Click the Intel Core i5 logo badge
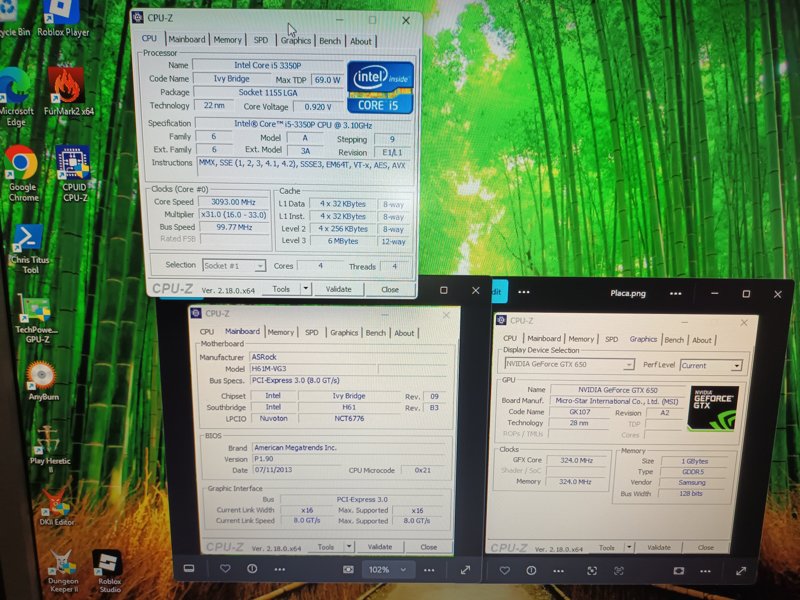The image size is (800, 600). click(x=380, y=87)
